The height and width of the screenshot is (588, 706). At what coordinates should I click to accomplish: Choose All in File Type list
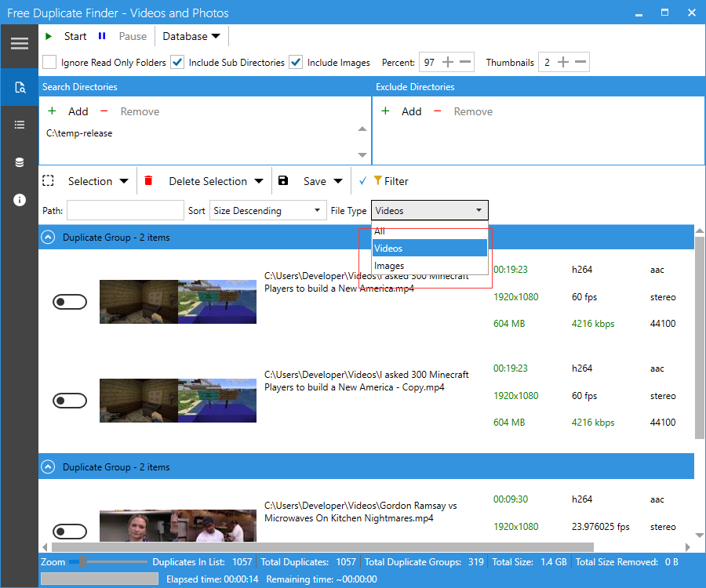[380, 231]
